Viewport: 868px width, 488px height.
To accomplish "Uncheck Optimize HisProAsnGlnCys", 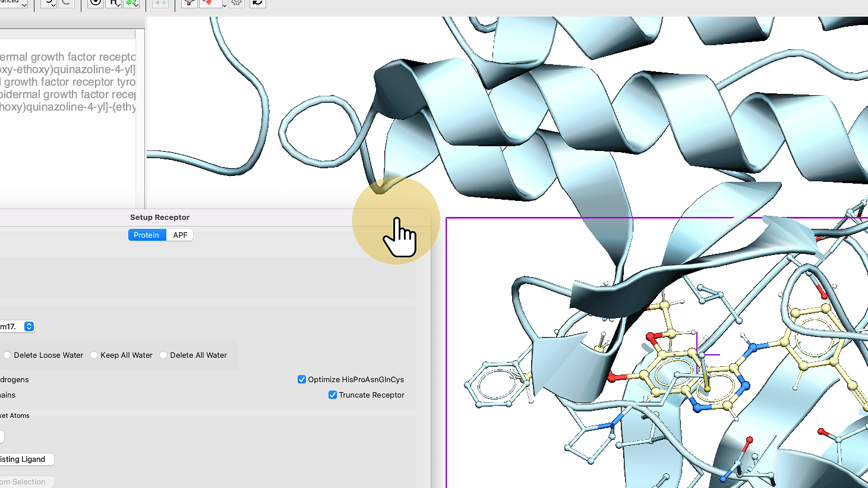I will pyautogui.click(x=302, y=379).
